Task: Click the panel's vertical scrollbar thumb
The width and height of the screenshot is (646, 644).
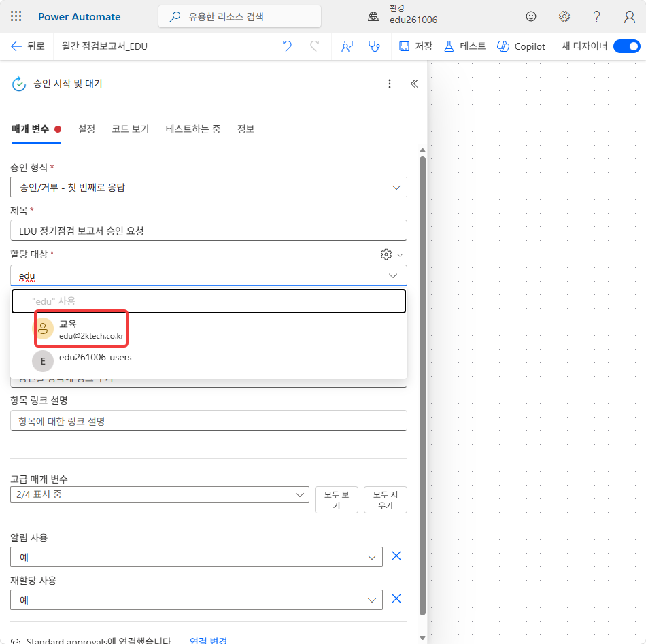Action: 422,386
